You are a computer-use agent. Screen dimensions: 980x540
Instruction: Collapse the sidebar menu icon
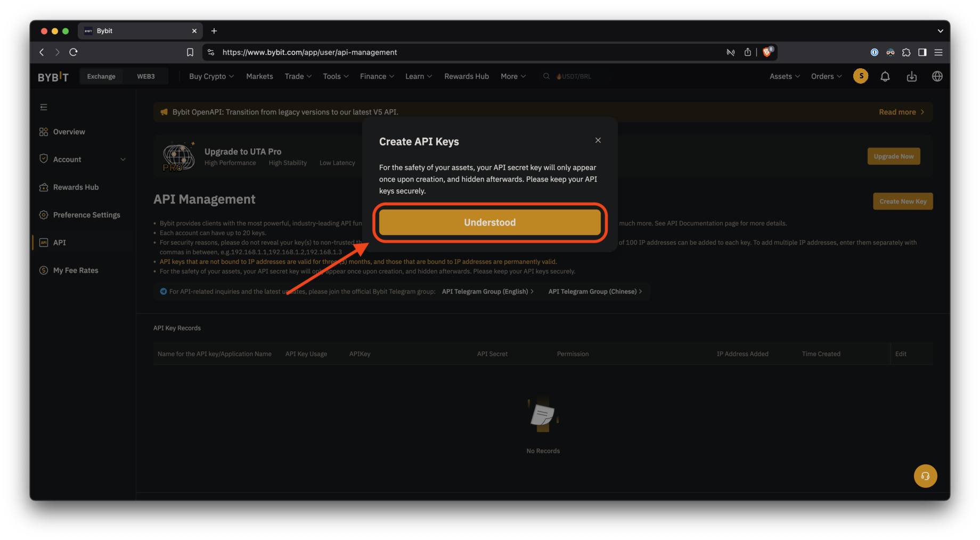(x=44, y=107)
